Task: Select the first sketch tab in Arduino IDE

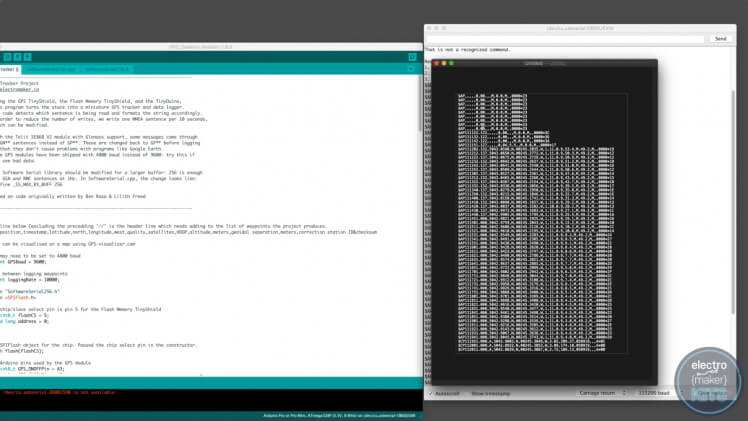Action: pos(10,69)
